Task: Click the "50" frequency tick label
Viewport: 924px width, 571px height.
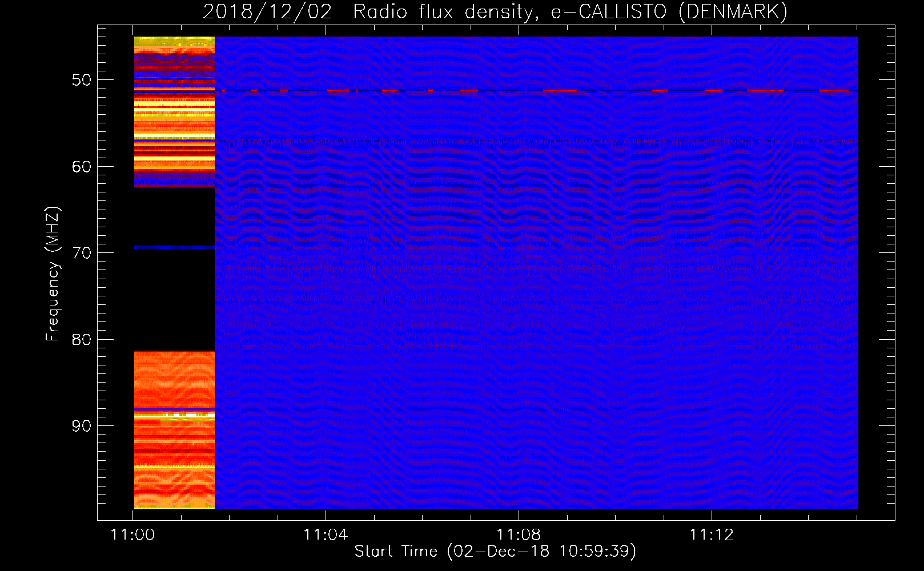Action: [x=82, y=80]
